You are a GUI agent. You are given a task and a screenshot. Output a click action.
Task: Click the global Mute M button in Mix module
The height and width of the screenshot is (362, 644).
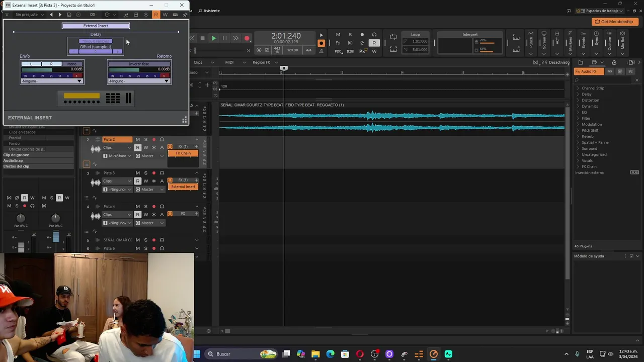point(338,35)
